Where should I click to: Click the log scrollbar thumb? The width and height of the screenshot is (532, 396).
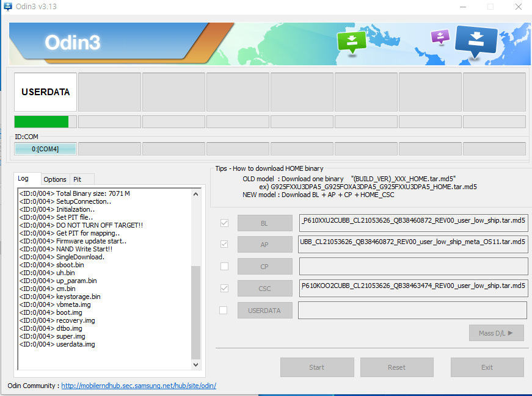coord(196,312)
